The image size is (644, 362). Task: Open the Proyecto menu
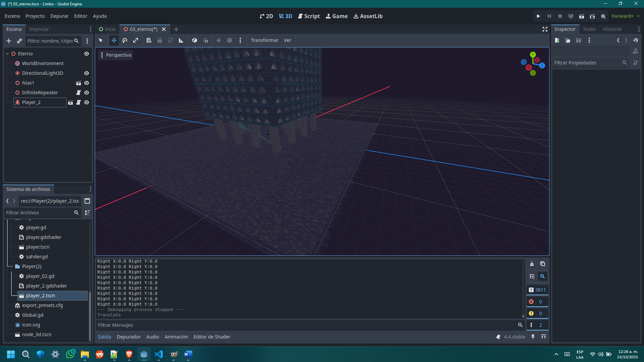[35, 16]
